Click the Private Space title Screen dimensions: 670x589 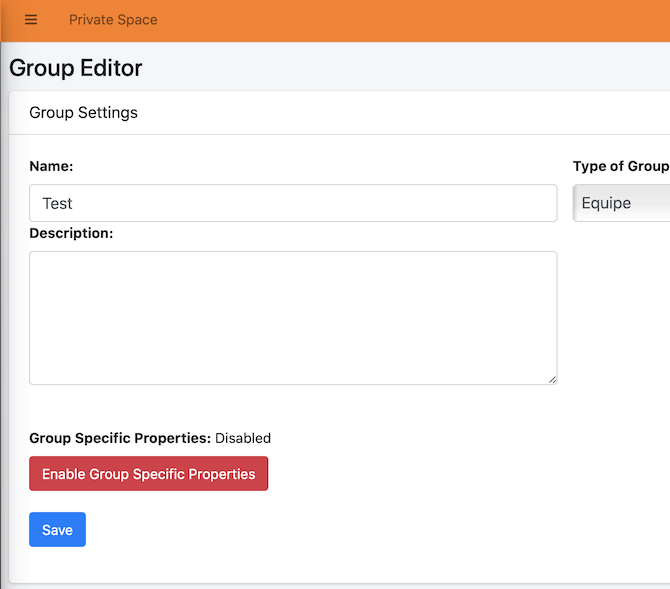pos(113,20)
